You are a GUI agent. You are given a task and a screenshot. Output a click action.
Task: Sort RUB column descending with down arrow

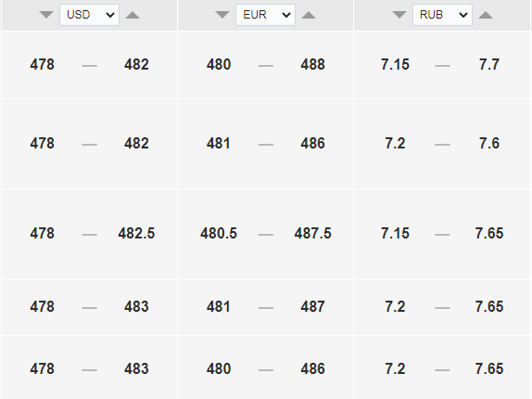point(399,15)
